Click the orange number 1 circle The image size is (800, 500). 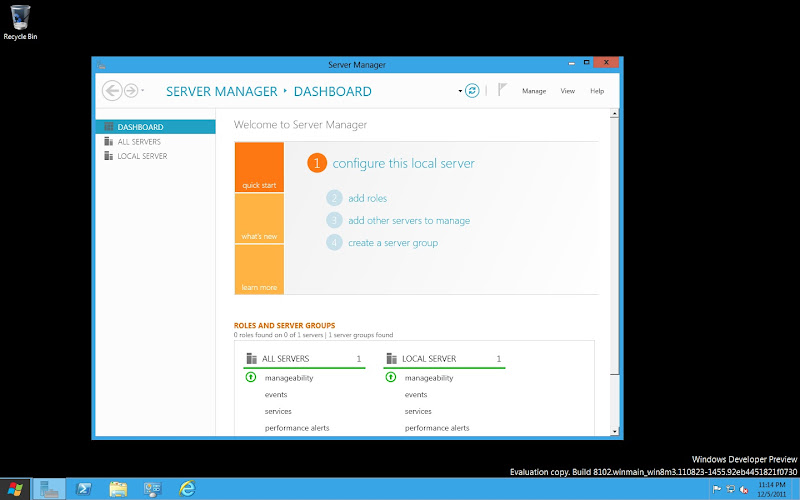coord(317,163)
